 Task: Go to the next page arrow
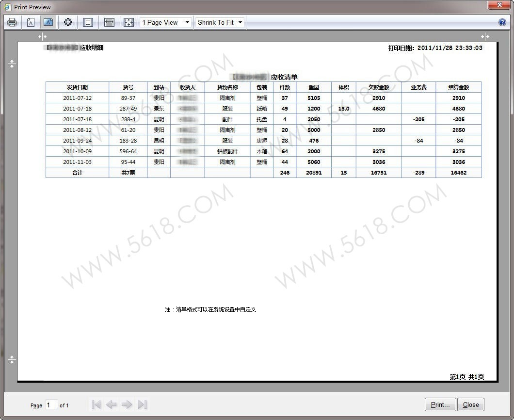pos(127,404)
